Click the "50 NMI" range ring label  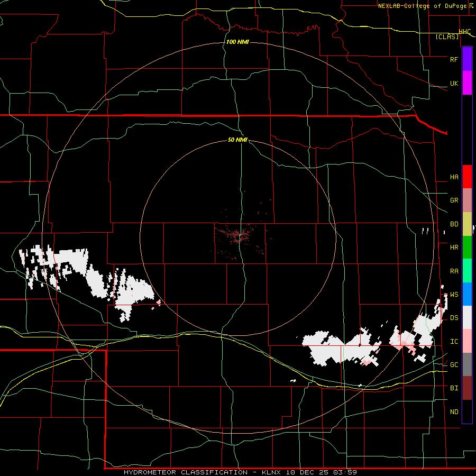[237, 140]
